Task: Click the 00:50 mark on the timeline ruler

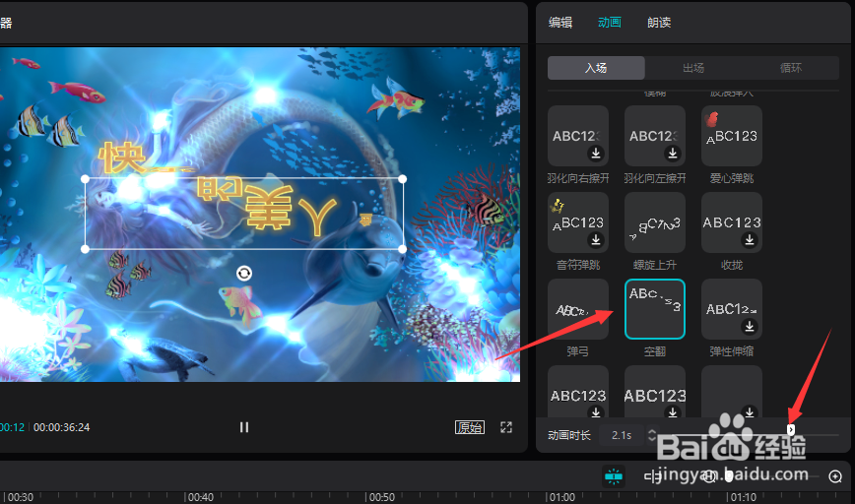Action: pos(382,497)
